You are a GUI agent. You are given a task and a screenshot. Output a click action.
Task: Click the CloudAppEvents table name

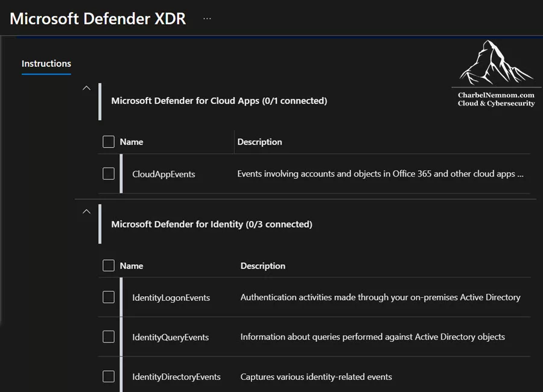[x=164, y=174]
